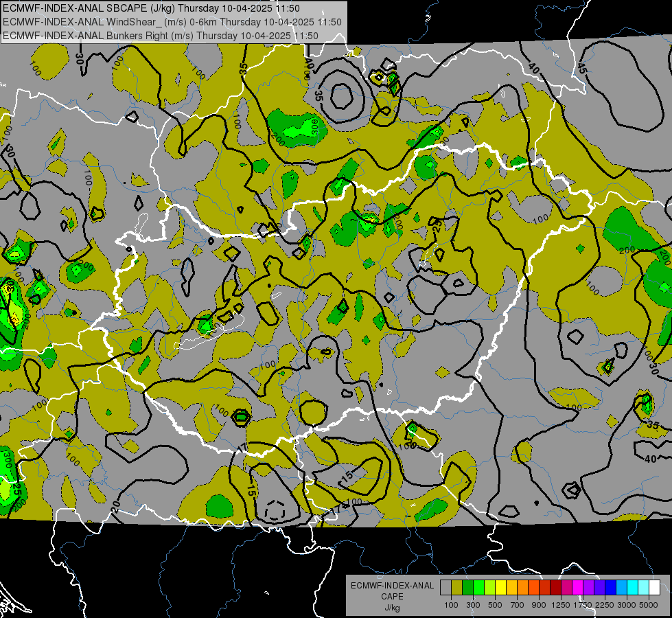Click the legend tick label 500
The height and width of the screenshot is (618, 672).
[495, 605]
